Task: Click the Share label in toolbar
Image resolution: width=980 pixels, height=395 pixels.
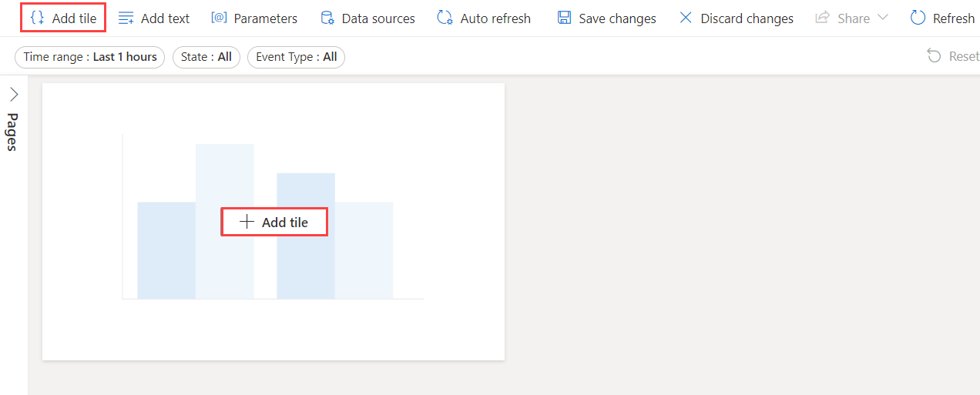Action: [x=854, y=18]
